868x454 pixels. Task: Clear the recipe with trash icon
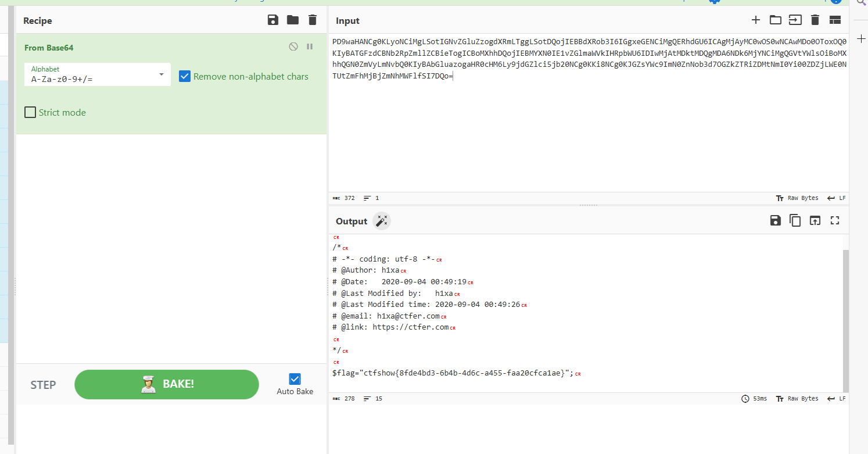(313, 20)
